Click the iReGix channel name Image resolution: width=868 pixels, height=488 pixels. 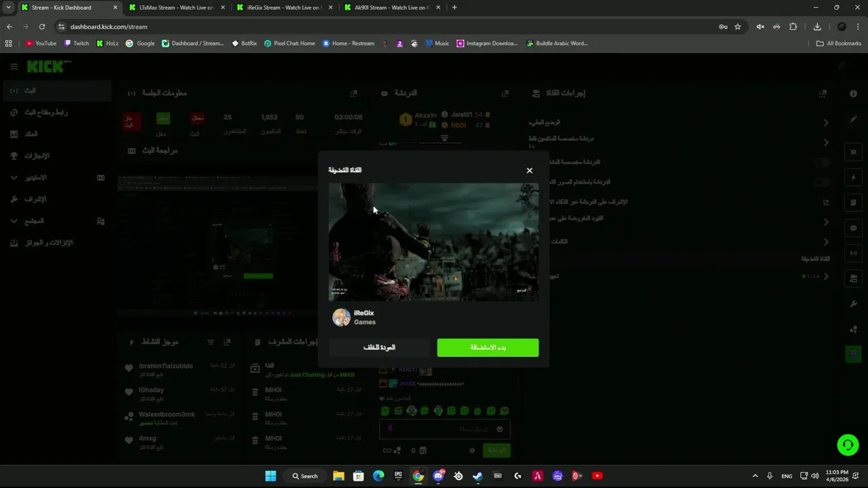point(363,313)
